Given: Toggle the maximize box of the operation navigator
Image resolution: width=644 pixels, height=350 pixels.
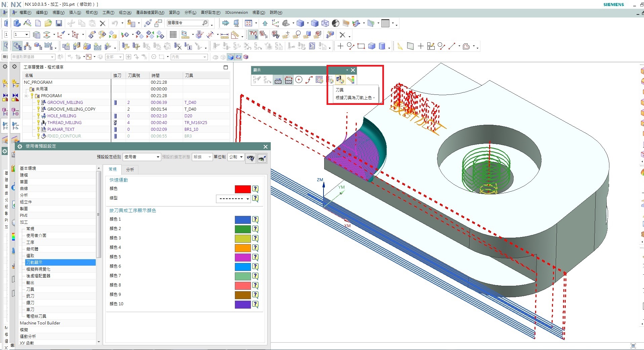Looking at the screenshot, I should point(226,67).
